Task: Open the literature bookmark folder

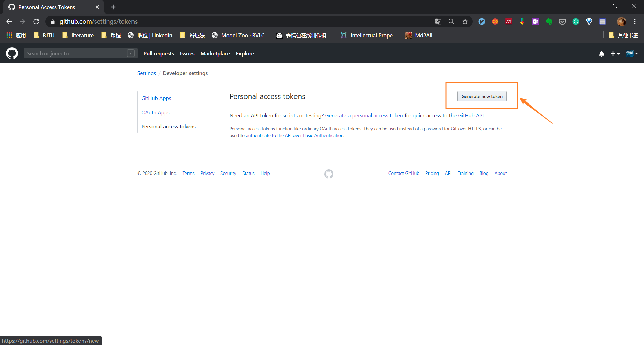Action: 78,35
